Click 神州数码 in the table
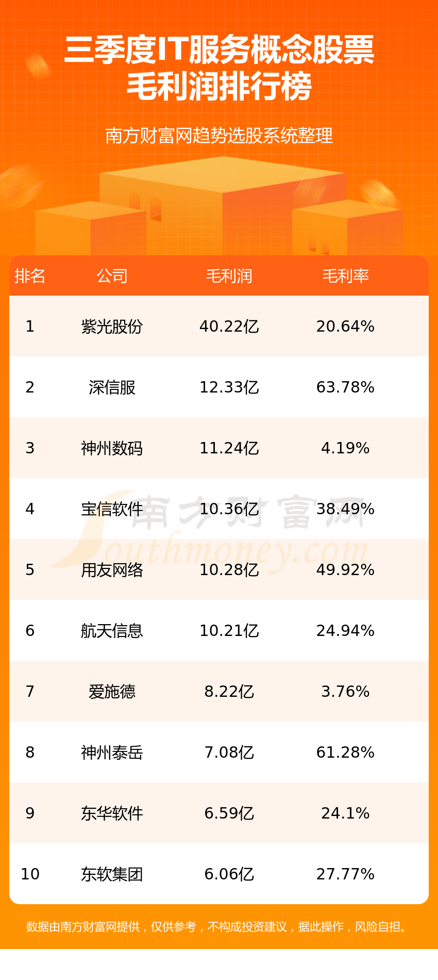This screenshot has height=980, width=438. pos(112,448)
